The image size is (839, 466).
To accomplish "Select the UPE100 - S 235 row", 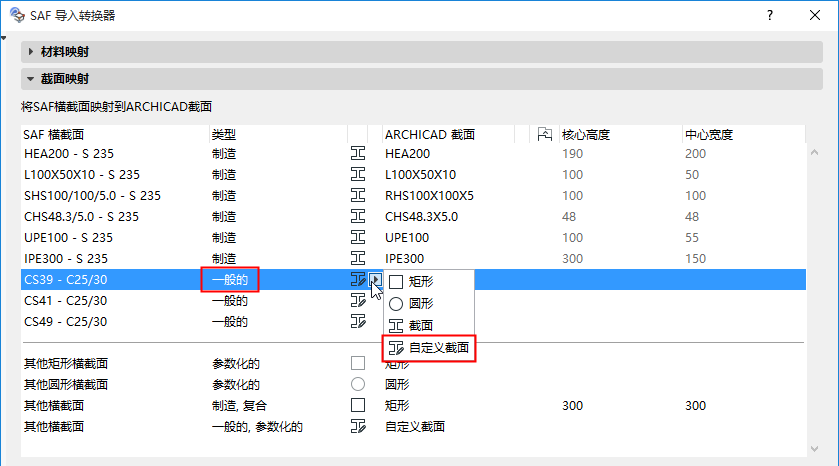I will (413, 237).
